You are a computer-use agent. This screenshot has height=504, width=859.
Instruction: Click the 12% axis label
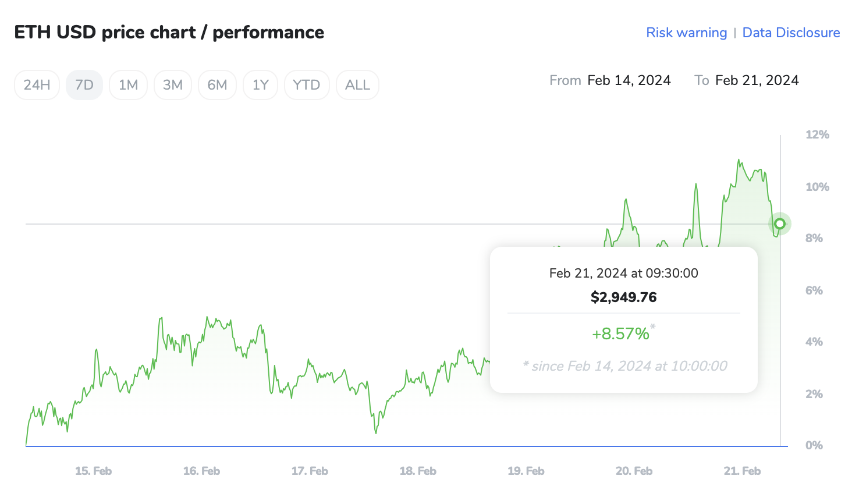[x=817, y=134]
